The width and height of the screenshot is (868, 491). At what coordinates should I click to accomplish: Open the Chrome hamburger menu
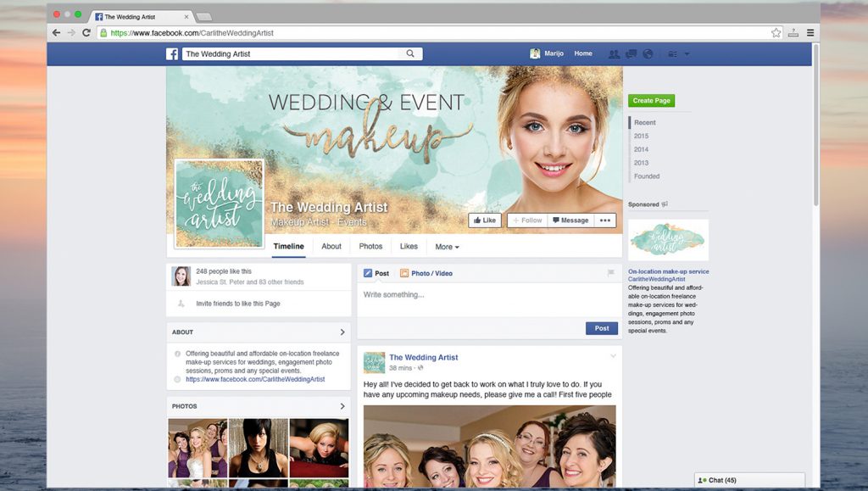click(810, 33)
